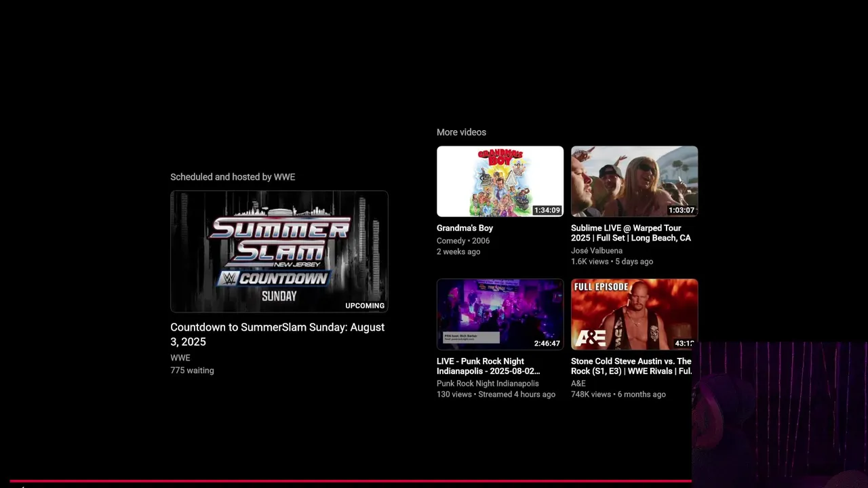The image size is (868, 488).
Task: Click the 1:34:09 duration badge
Action: [x=547, y=210]
